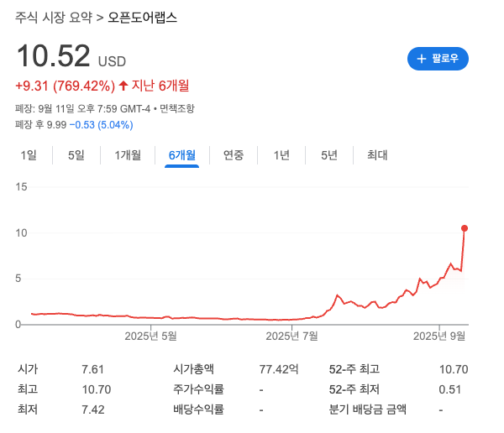This screenshot has width=504, height=433.
Task: Open the 주식 시장 요약 breadcrumb link
Action: click(54, 18)
